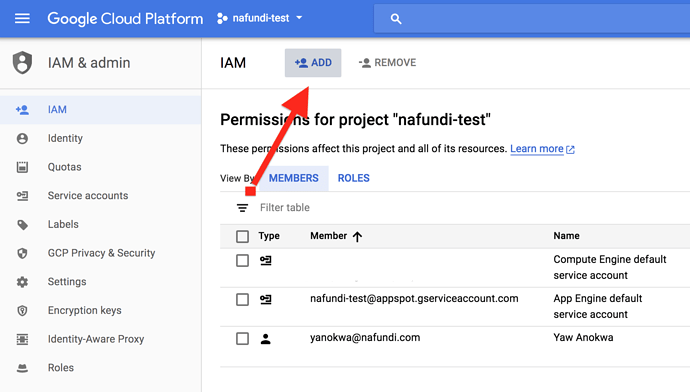Click Compute Engine default service account name
690x392 pixels.
[x=610, y=267]
